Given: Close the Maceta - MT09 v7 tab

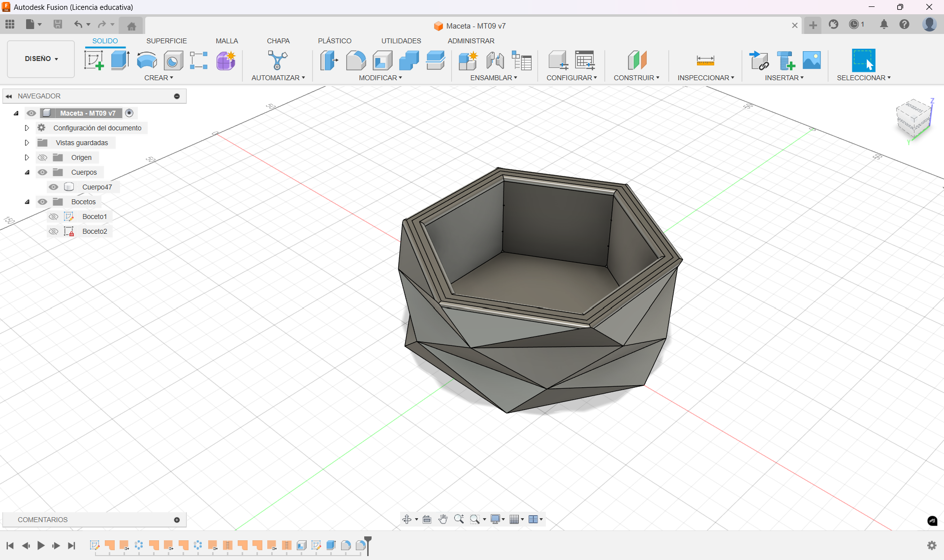Looking at the screenshot, I should click(794, 26).
